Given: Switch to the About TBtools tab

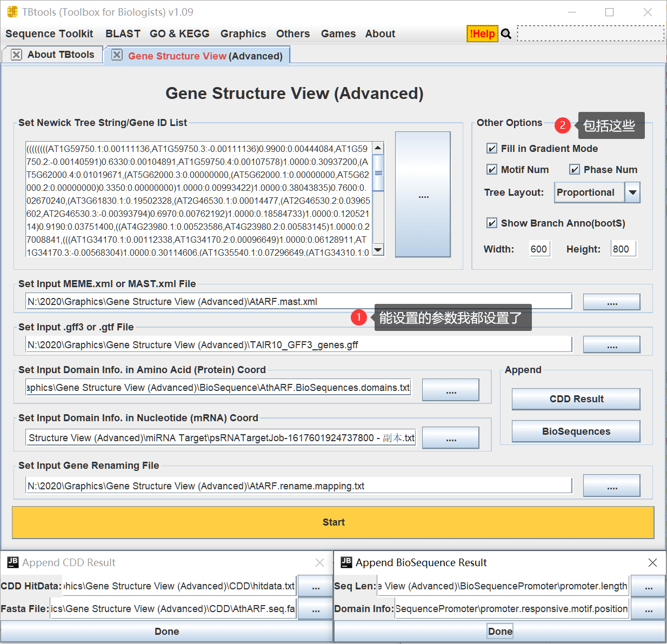Looking at the screenshot, I should coord(61,55).
